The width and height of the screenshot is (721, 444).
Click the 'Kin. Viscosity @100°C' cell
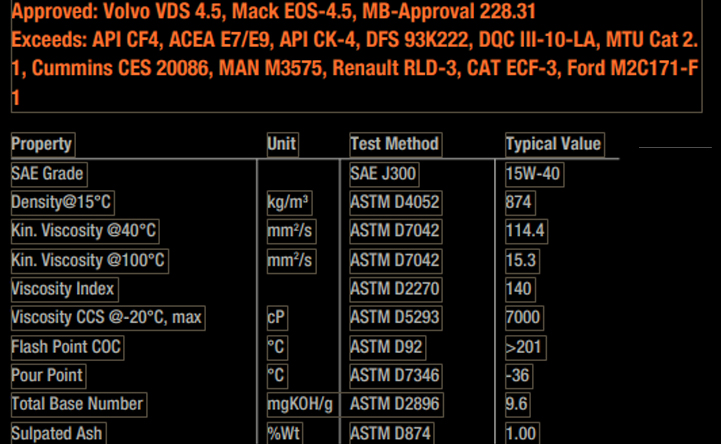90,261
